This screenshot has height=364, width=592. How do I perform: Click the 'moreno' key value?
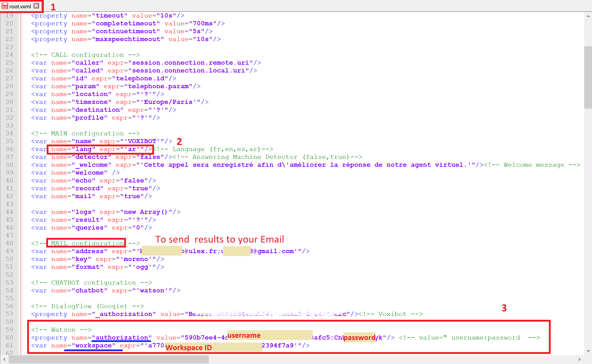pos(136,259)
